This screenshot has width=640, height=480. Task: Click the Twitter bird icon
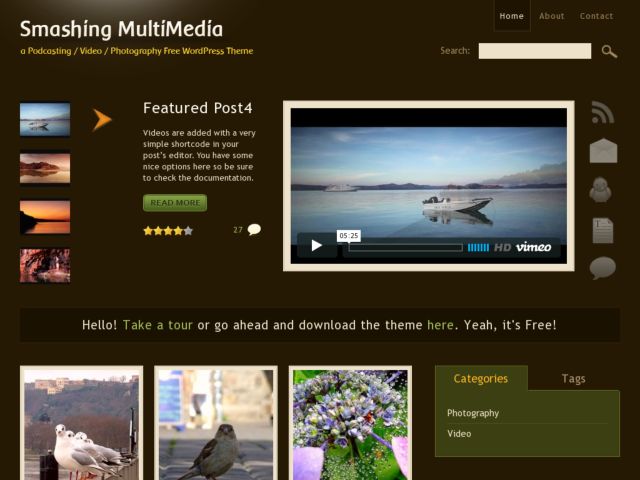click(x=600, y=190)
